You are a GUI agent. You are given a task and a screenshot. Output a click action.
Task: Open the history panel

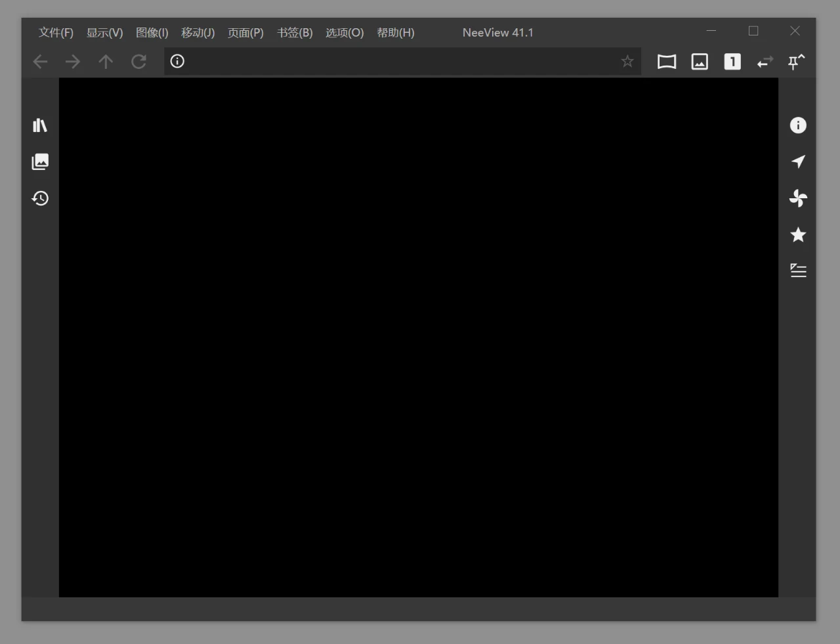click(40, 198)
